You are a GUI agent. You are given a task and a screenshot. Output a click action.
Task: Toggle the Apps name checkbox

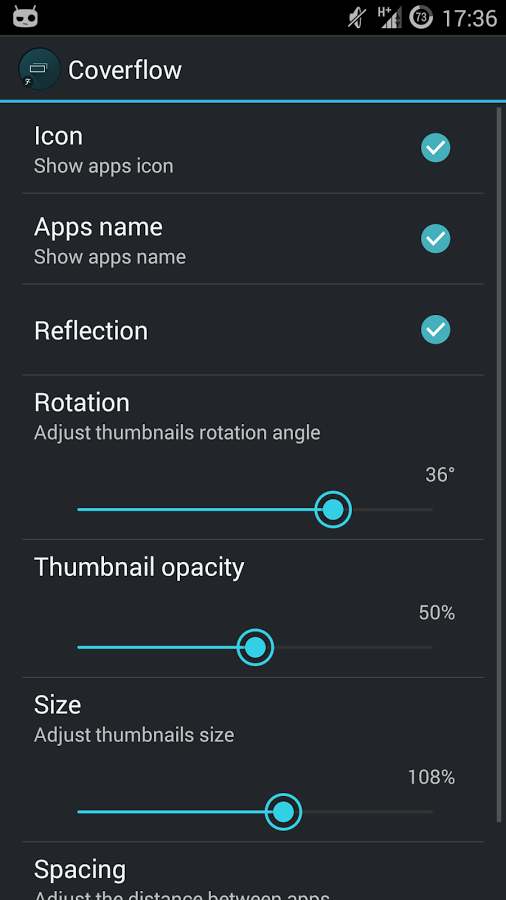[435, 238]
